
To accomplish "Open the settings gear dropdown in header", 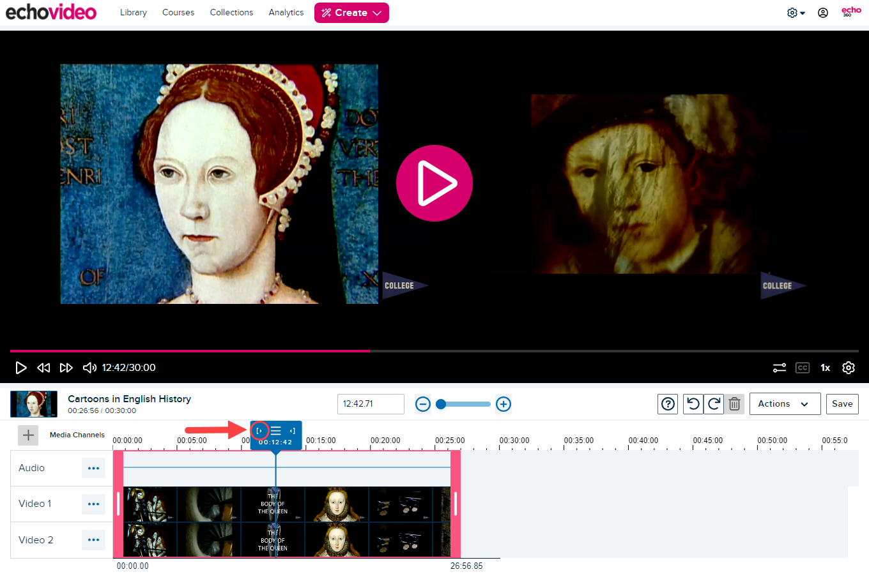I will click(796, 13).
